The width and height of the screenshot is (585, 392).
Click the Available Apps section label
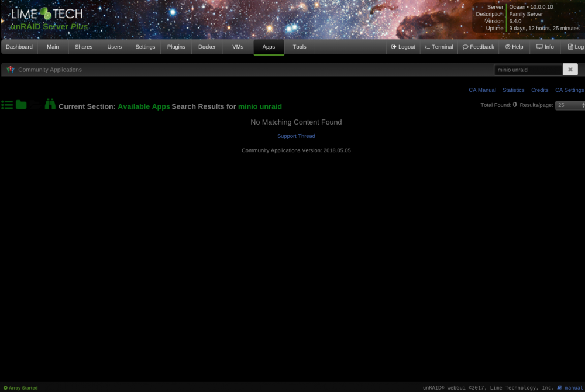tap(144, 106)
